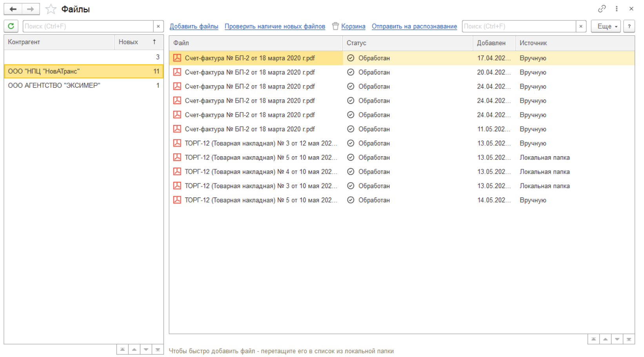Click Проверить наличие новых файлов link
The image size is (644, 357).
point(275,26)
